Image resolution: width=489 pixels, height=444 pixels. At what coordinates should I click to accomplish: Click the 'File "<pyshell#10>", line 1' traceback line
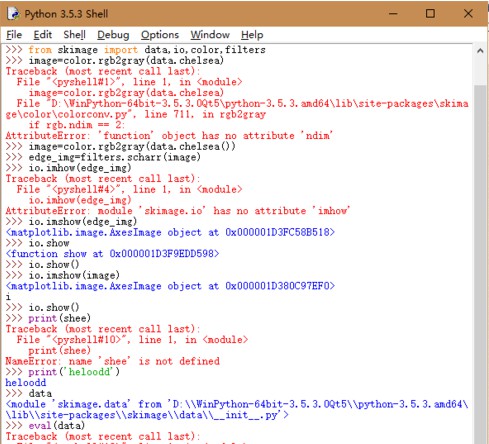pos(132,340)
